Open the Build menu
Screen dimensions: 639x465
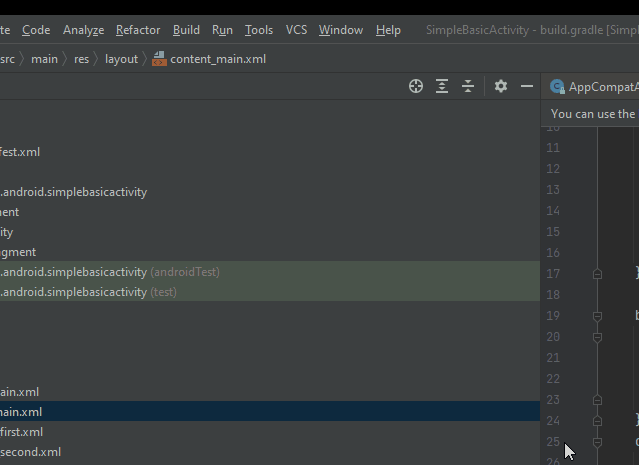point(186,30)
